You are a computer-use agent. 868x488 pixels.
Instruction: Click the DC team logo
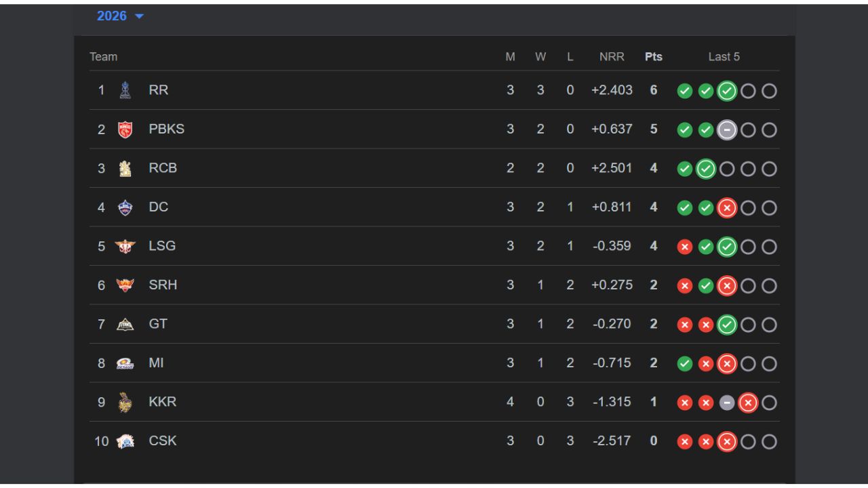click(125, 207)
